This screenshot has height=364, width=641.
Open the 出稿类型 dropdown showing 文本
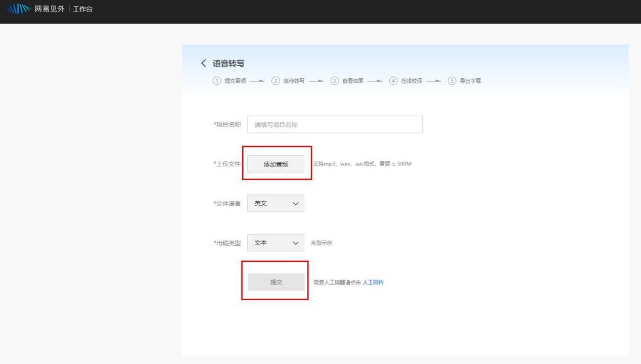click(x=276, y=243)
